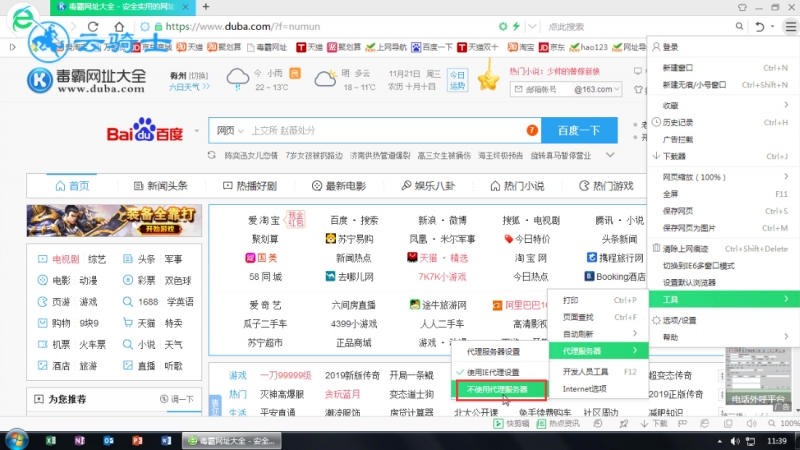
Task: Open the hamburger main menu icon
Action: click(x=791, y=27)
